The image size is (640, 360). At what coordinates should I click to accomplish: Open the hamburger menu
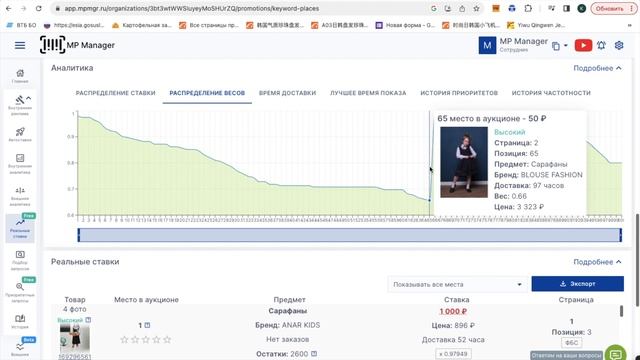(x=20, y=45)
